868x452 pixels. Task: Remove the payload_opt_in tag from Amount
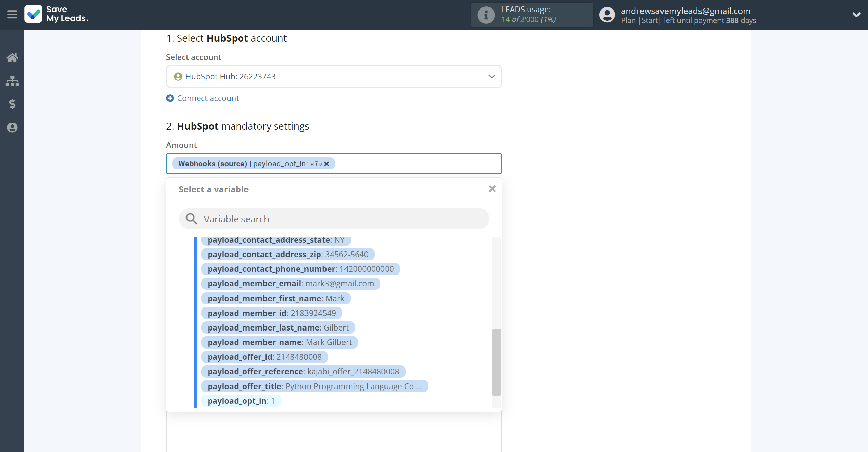(x=327, y=164)
